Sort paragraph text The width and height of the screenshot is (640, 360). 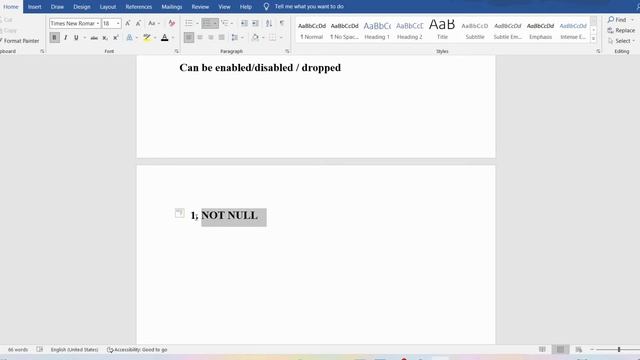[x=269, y=23]
